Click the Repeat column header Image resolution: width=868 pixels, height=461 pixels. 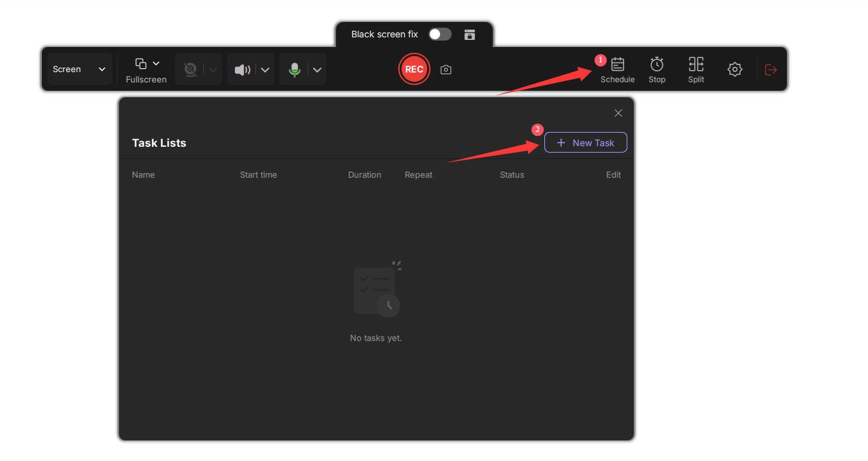tap(419, 174)
